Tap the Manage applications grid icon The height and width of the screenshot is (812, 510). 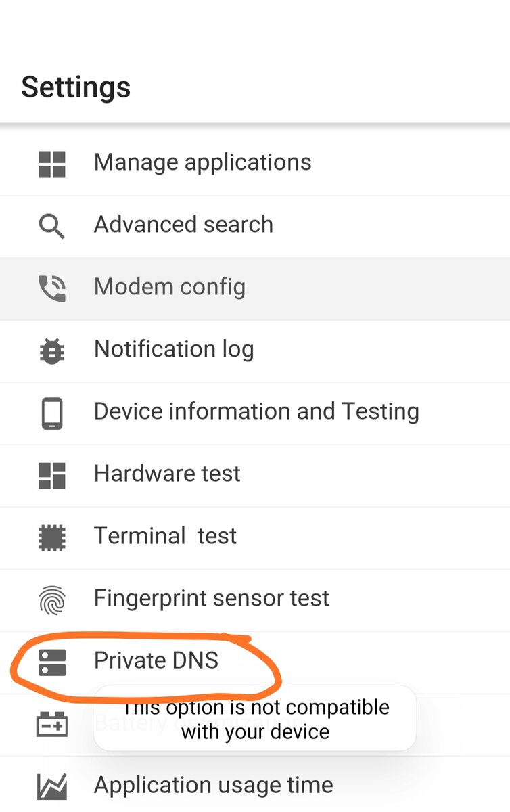point(52,164)
